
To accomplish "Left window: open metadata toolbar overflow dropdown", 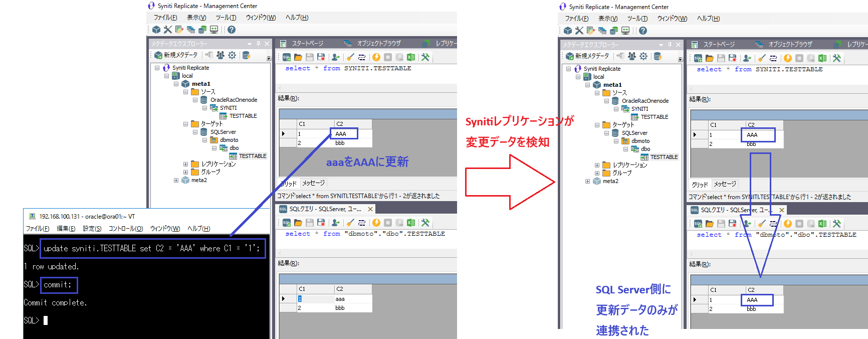I will tap(269, 58).
